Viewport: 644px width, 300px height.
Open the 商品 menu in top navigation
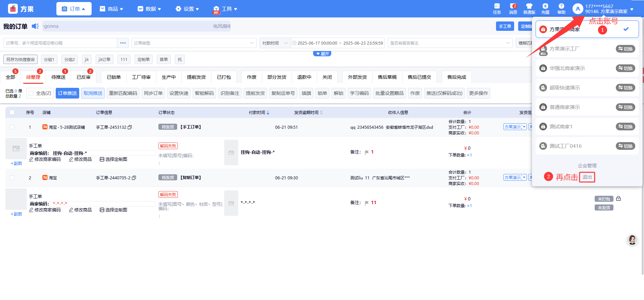coord(112,9)
